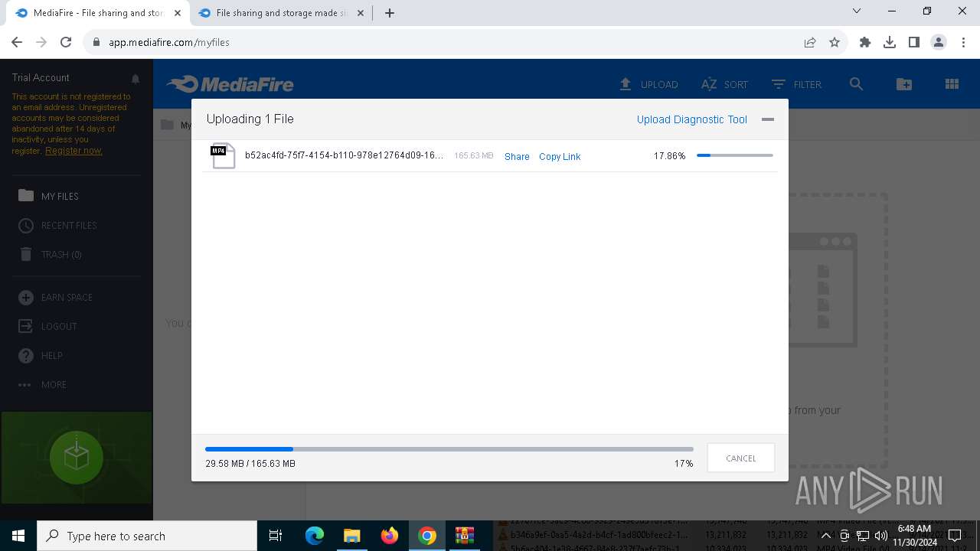Screen dimensions: 980x551
Task: Show hidden system tray icons
Action: tap(825, 536)
